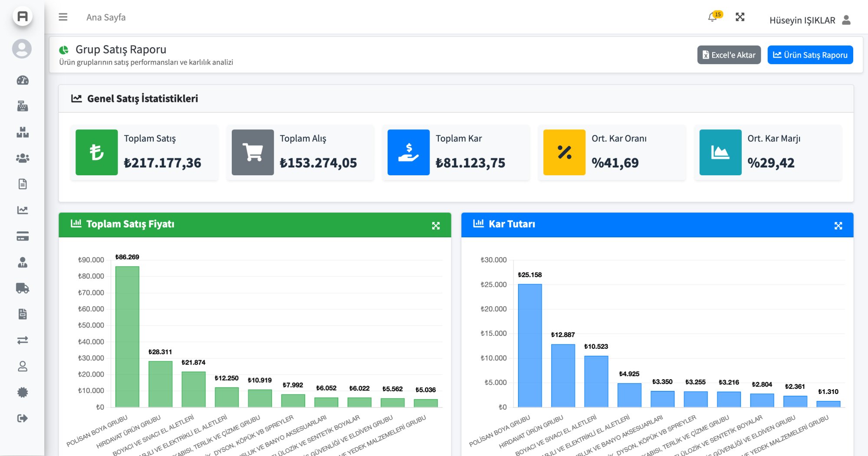Open Hüseyin IŞIKLAR user menu
Screen dimensions: 868x456
point(809,20)
